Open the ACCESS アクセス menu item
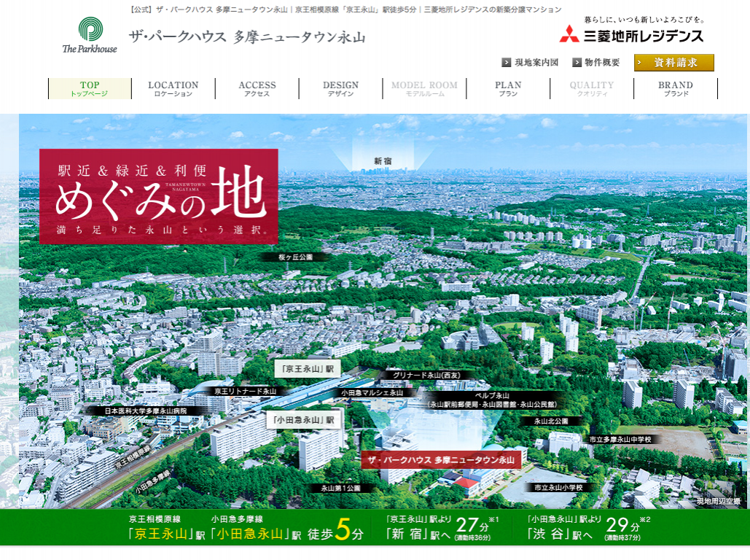 [x=257, y=88]
